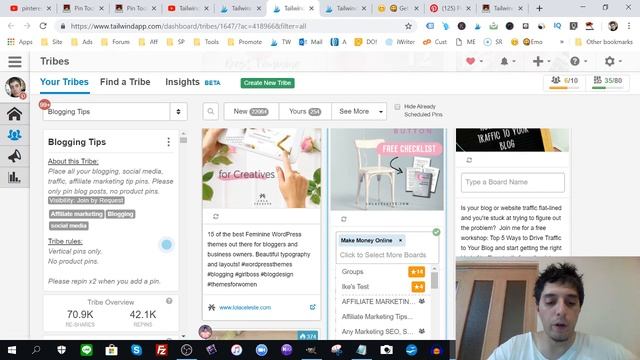Open the help question mark menu
This screenshot has width=640, height=360.
point(578,61)
